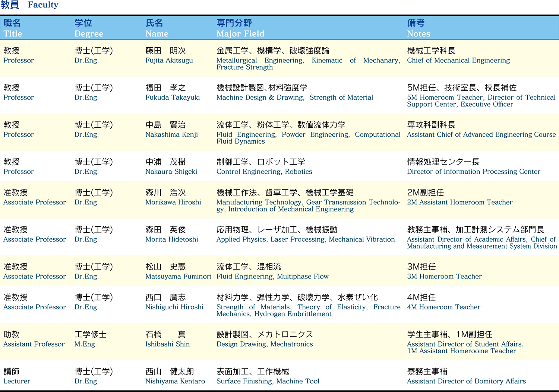Select '4M Homeroom Teacher' note
559x392 pixels.
(x=443, y=307)
